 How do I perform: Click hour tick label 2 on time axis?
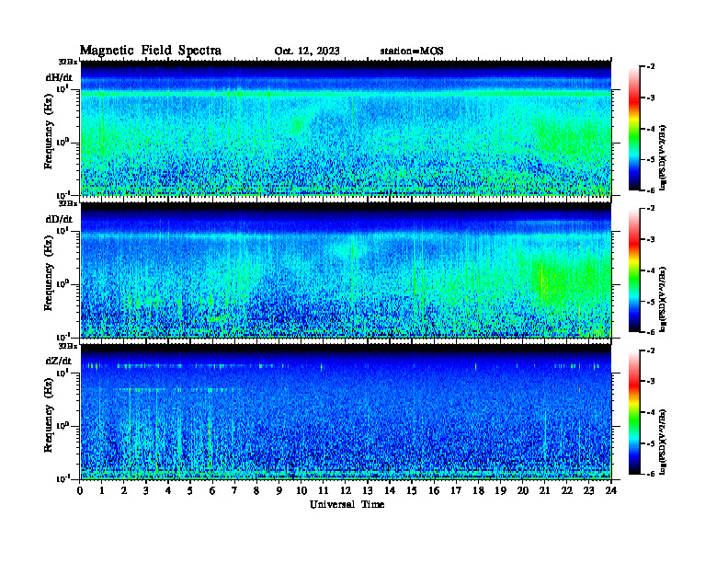[x=124, y=491]
